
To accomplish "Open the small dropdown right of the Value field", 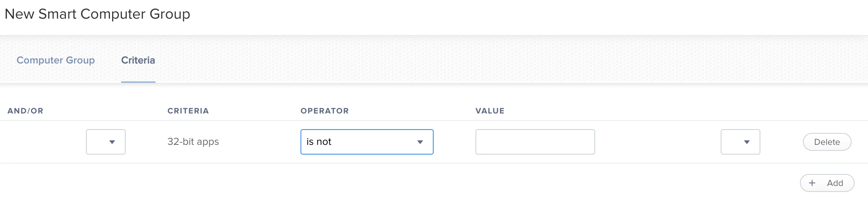I will (741, 142).
